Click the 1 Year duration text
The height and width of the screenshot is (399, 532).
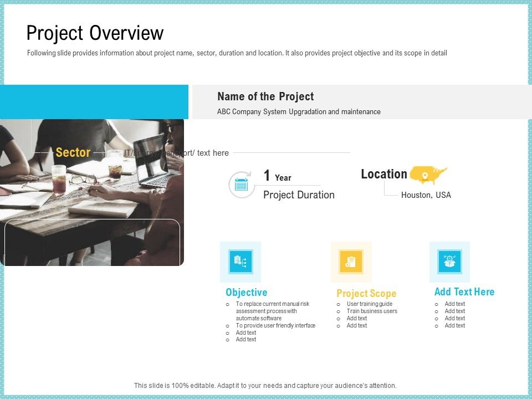pos(277,176)
